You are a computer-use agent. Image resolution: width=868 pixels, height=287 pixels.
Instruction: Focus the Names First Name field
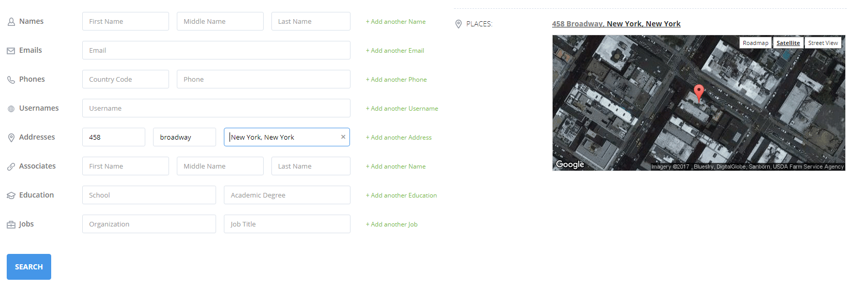tap(126, 21)
